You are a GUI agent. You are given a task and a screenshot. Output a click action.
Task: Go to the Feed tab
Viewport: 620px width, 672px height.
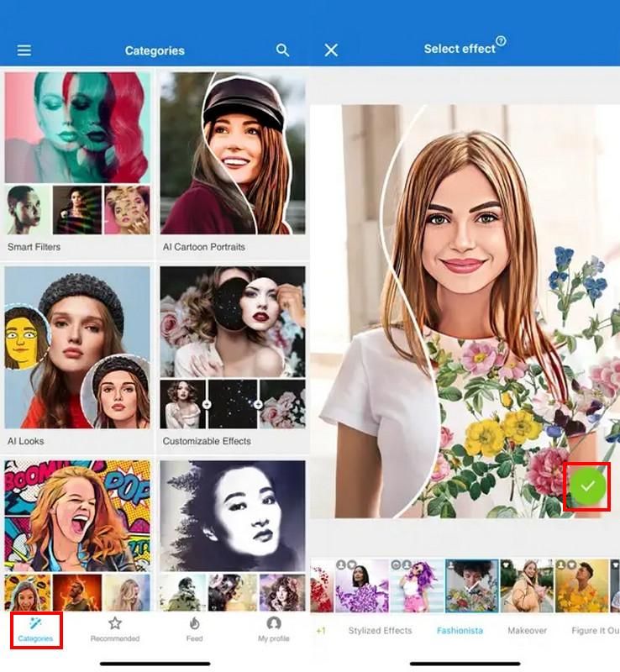pyautogui.click(x=194, y=630)
